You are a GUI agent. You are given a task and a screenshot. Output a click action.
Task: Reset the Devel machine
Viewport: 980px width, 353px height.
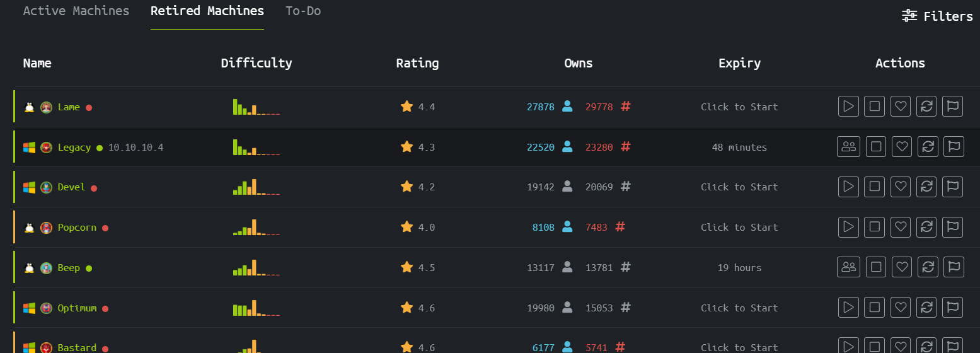[x=927, y=187]
